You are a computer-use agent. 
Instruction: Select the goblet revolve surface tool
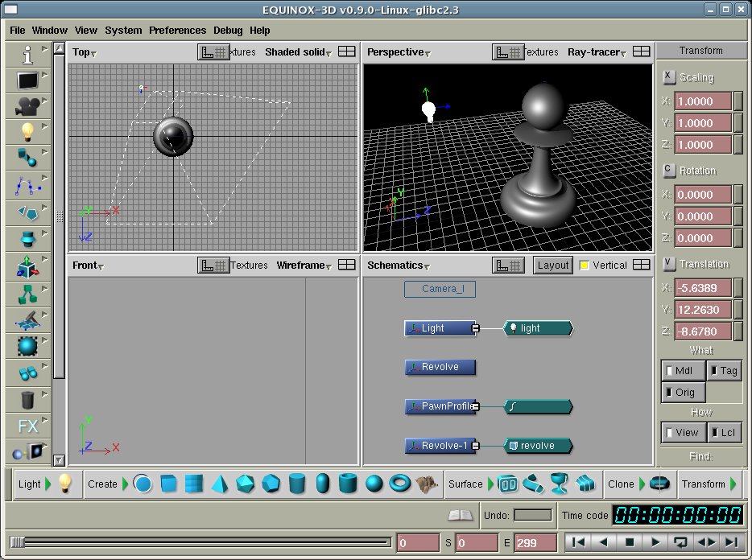click(x=560, y=484)
